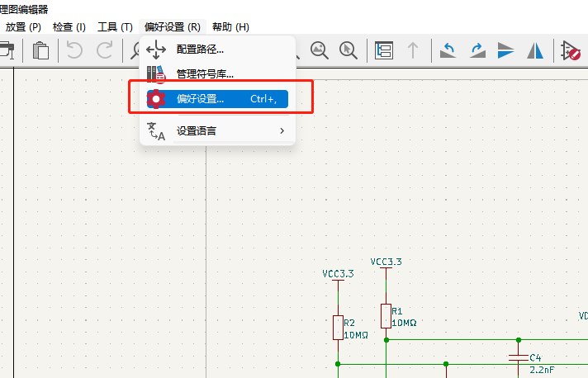Select 偏好设置... Ctrl+, entry

pos(217,99)
